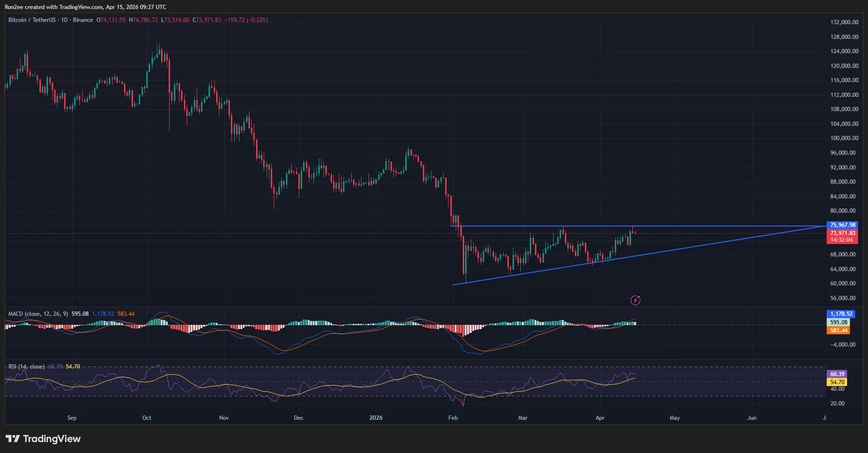Click the TradingView logo
This screenshot has height=453, width=868.
[43, 439]
